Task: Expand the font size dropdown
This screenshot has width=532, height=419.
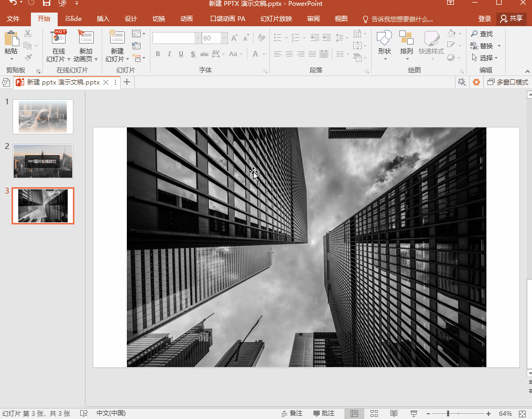Action: point(224,38)
